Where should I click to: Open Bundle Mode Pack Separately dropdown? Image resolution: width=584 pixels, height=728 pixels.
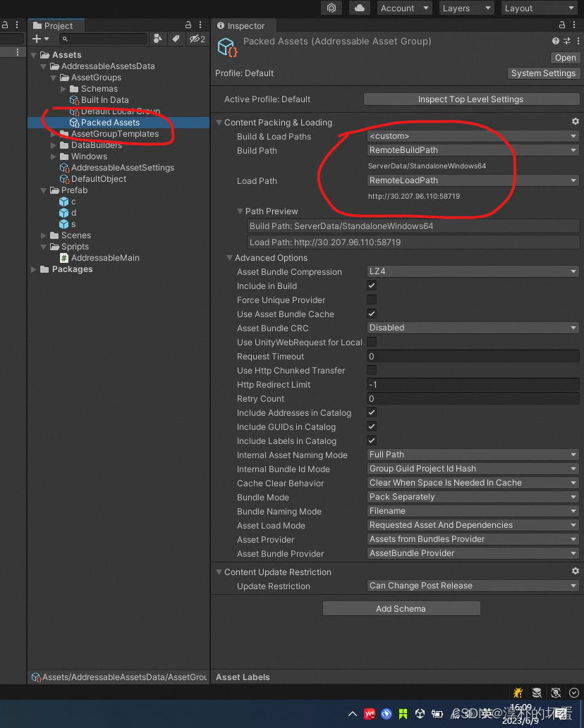click(x=473, y=497)
